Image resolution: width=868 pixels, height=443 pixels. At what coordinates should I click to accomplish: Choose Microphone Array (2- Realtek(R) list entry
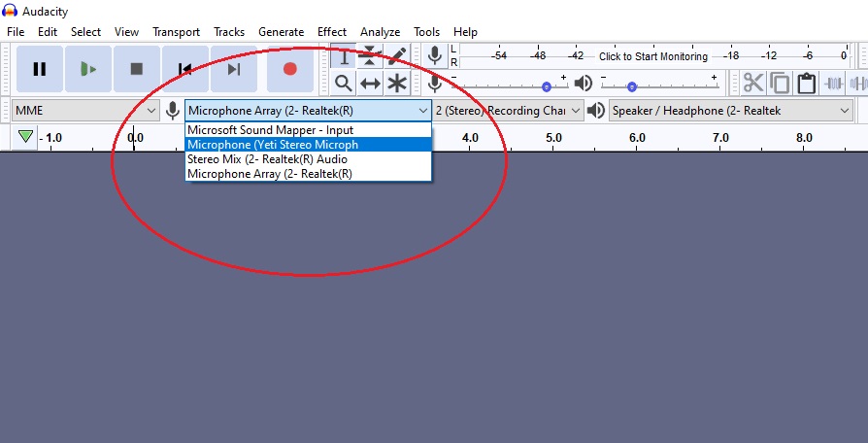309,173
